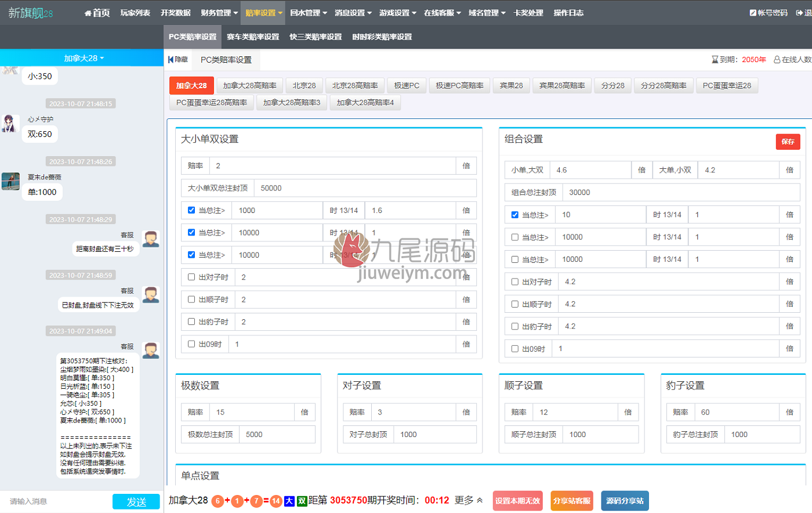812x513 pixels.
Task: Click the 隐藏 collapse sidebar icon
Action: point(171,60)
